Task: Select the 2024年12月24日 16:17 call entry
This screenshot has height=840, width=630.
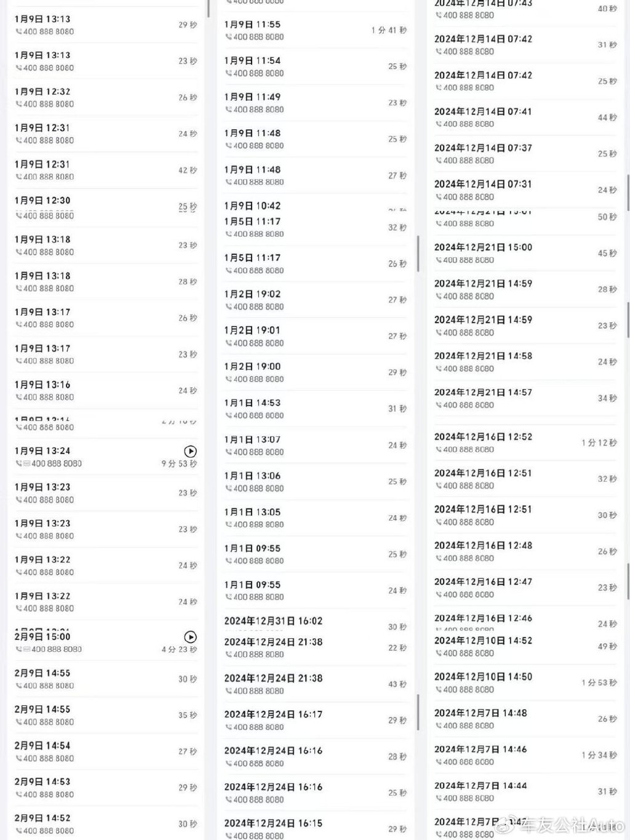Action: [x=315, y=721]
